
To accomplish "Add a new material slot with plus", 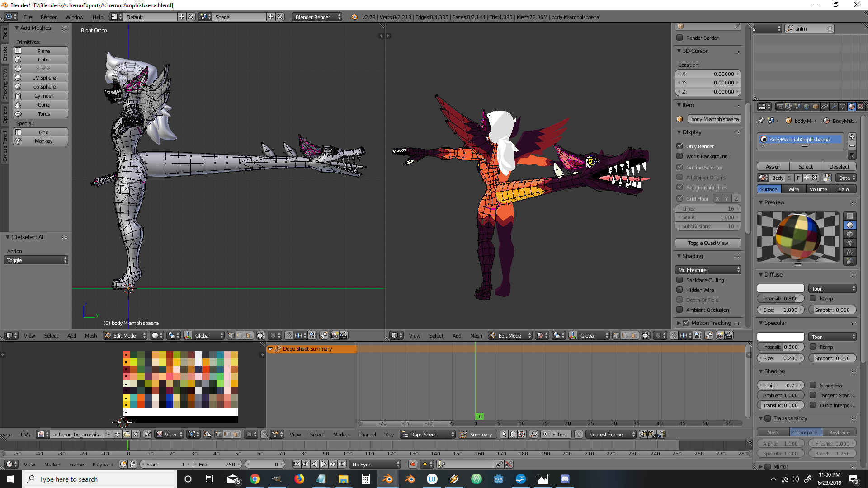I will tap(852, 137).
